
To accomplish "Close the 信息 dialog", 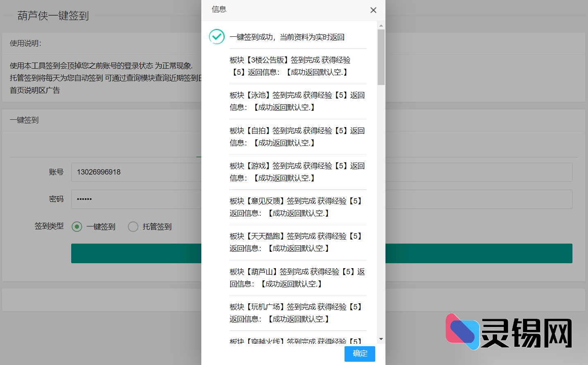I will [373, 10].
